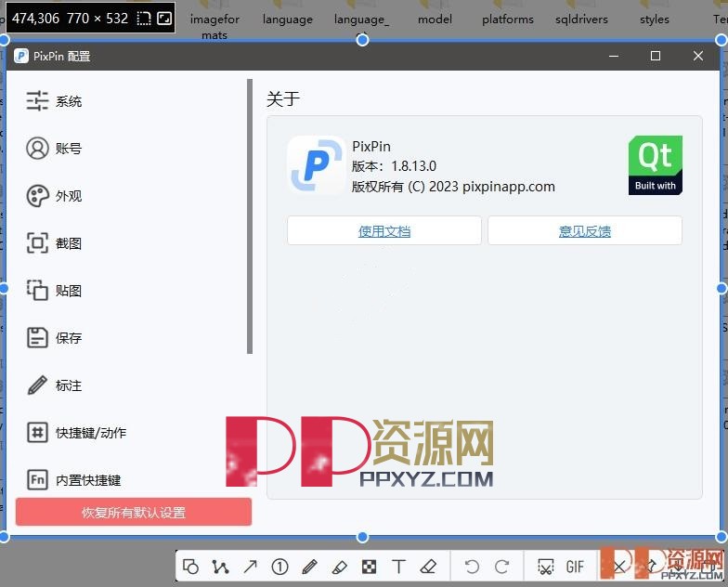
Task: Click the Built with Qt badge
Action: coord(656,165)
